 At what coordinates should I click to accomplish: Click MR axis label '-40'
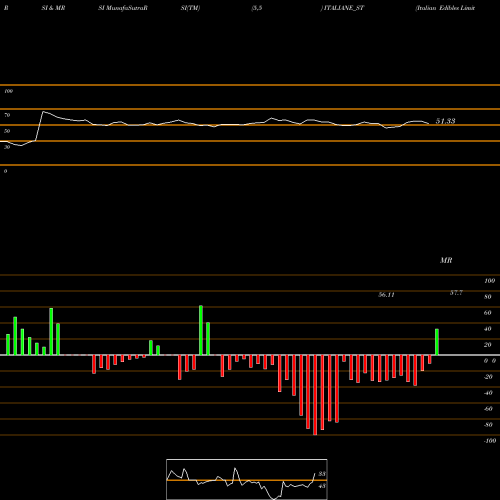pyautogui.click(x=488, y=393)
